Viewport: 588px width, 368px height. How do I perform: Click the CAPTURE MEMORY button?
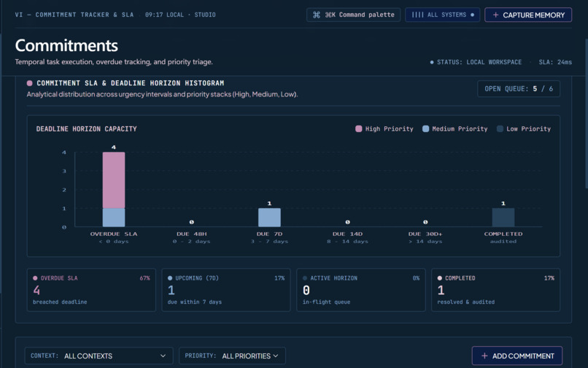[528, 15]
